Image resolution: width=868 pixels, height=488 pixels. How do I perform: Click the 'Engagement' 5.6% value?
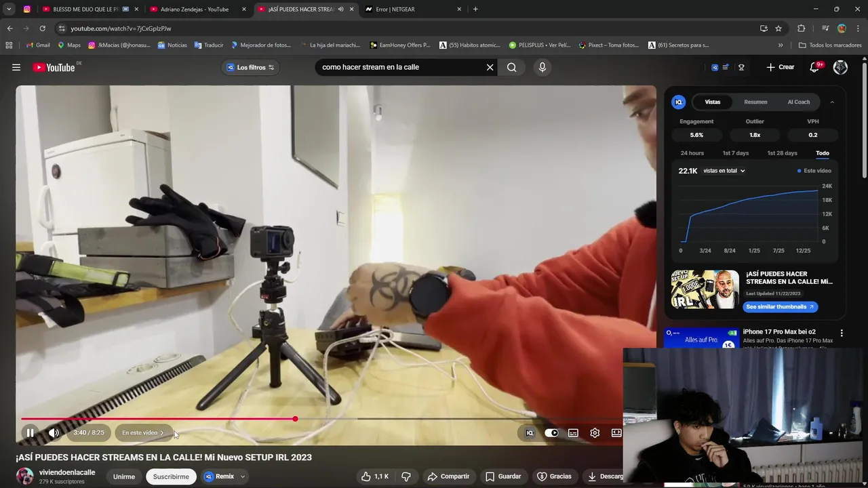pos(696,135)
